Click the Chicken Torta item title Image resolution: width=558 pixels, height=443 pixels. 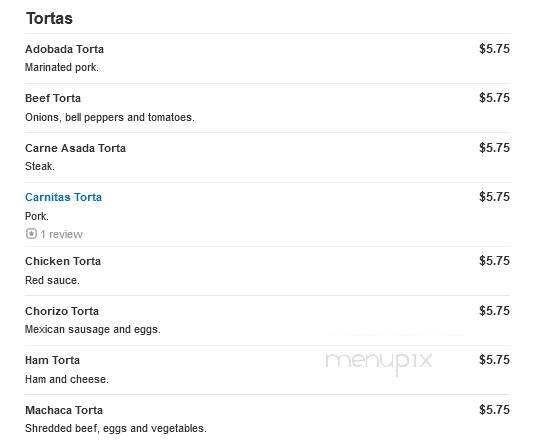[63, 261]
